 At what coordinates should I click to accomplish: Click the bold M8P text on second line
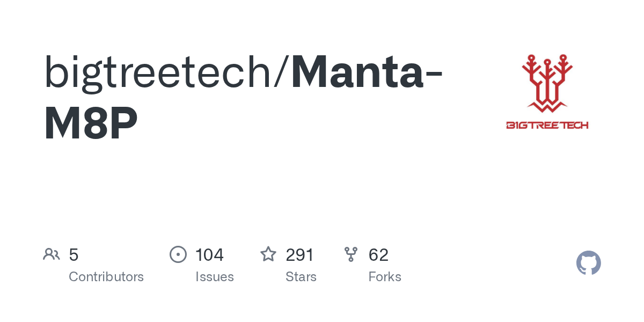[91, 124]
